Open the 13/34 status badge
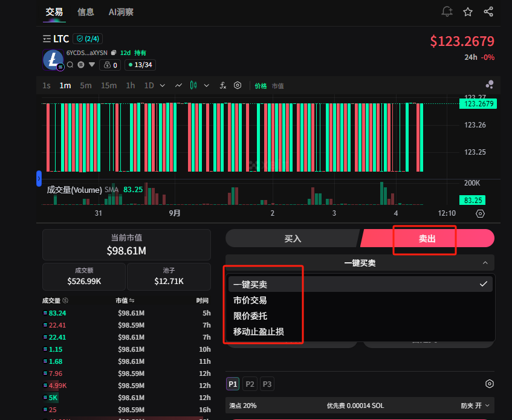The height and width of the screenshot is (420, 512). click(140, 65)
